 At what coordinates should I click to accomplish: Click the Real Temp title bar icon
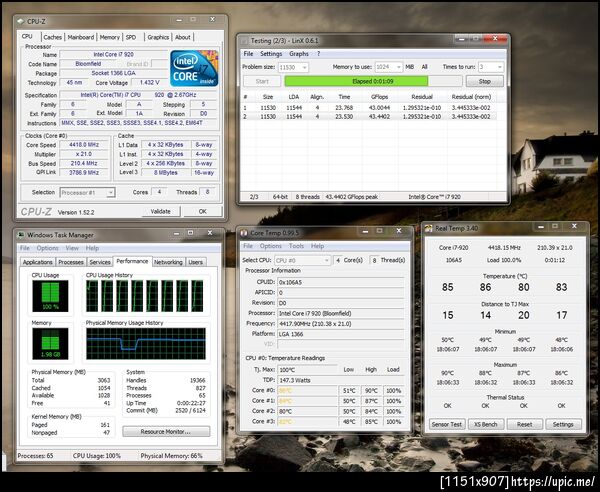(x=429, y=228)
